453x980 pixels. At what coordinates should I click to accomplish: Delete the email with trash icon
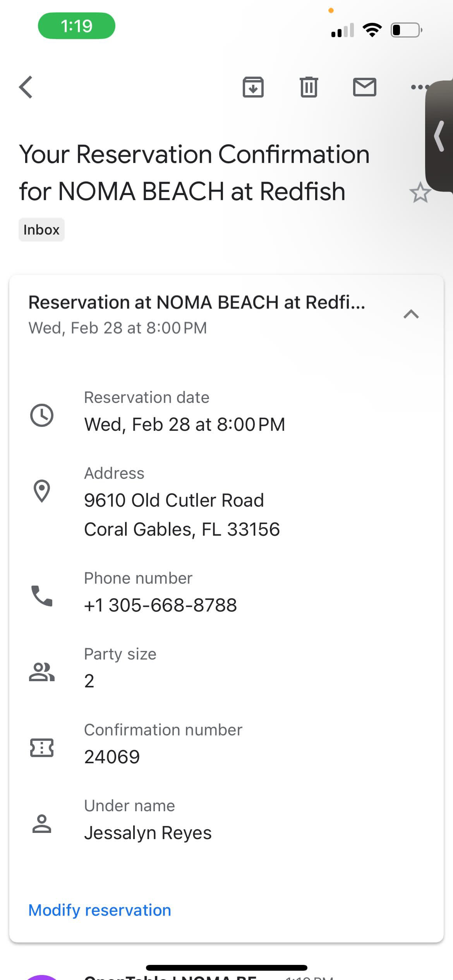click(309, 87)
